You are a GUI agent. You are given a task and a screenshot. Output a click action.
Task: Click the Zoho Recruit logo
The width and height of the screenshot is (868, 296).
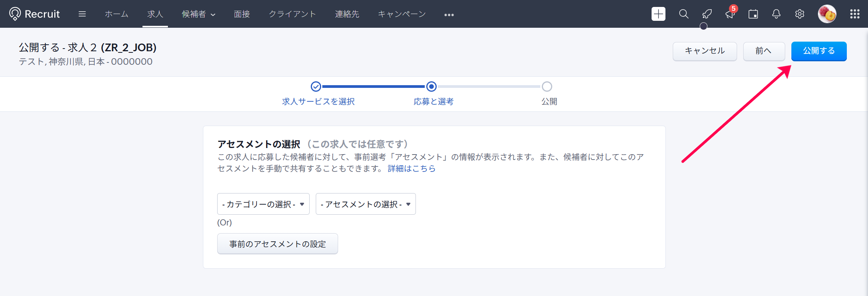pos(34,14)
